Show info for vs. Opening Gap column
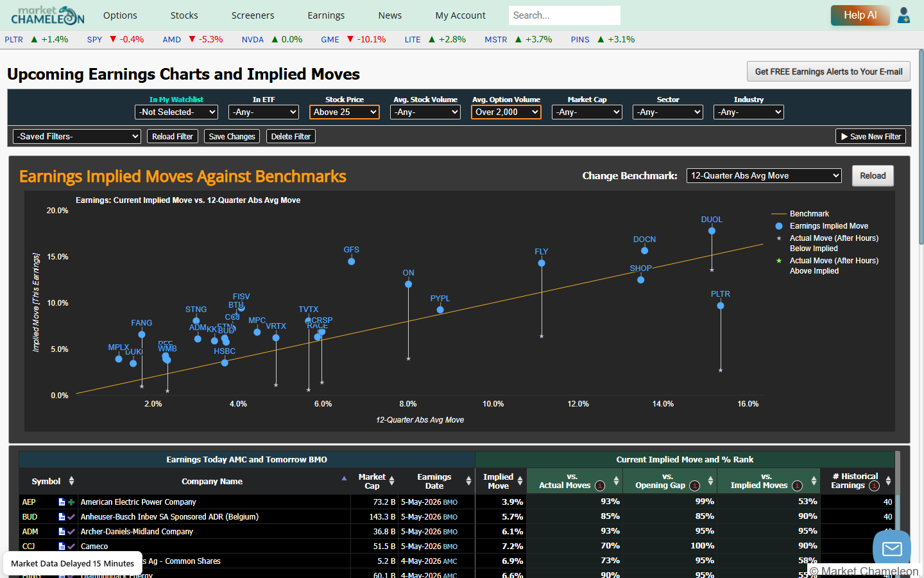Screen dimensions: 924x578 (694, 486)
